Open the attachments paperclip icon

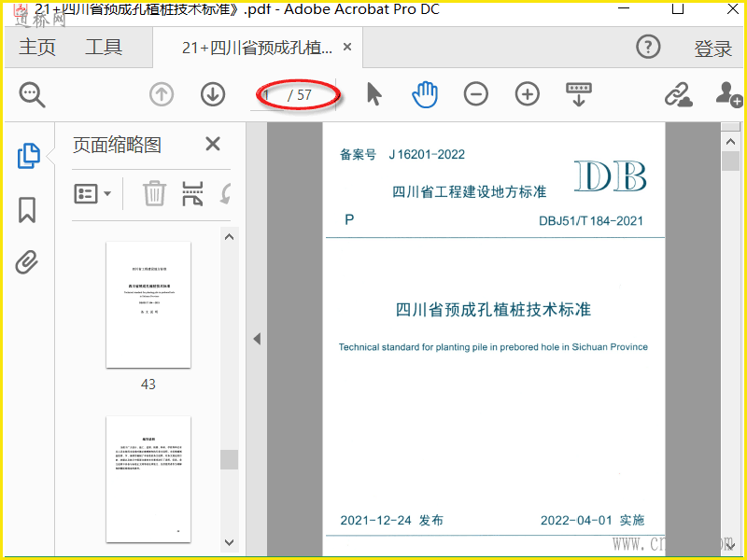(x=27, y=262)
